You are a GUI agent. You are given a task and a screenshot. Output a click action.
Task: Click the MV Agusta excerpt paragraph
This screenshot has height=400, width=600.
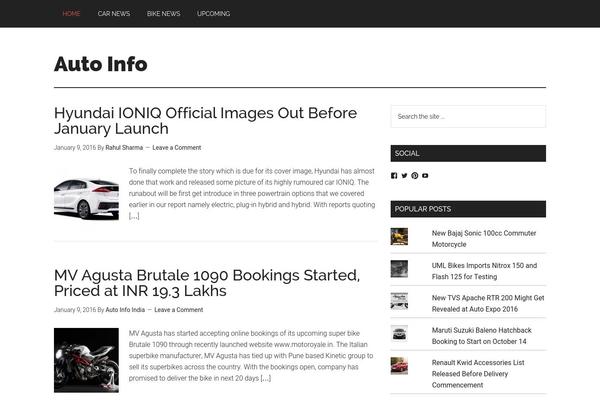pyautogui.click(x=251, y=356)
